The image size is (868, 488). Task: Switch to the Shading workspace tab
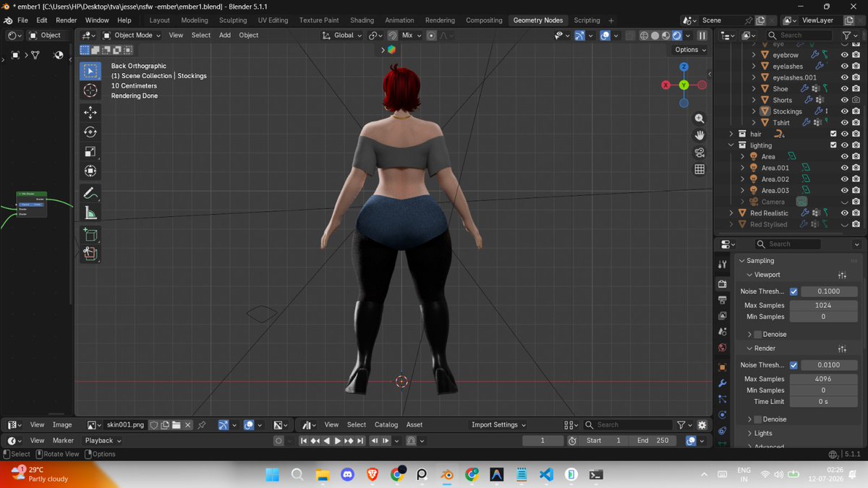tap(362, 20)
